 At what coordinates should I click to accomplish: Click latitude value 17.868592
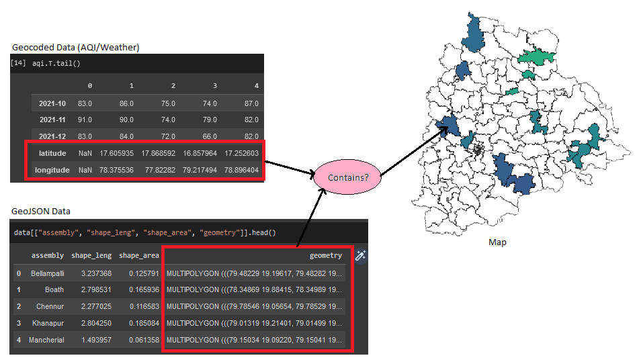(x=158, y=153)
